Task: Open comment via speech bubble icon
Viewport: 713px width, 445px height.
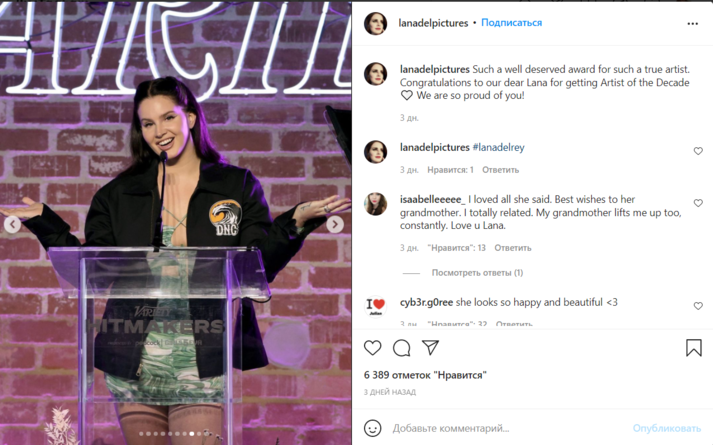Action: (x=402, y=348)
